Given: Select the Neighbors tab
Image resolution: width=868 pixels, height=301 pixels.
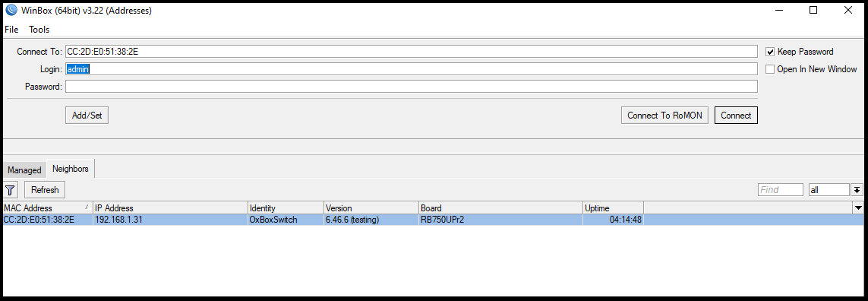Looking at the screenshot, I should point(71,169).
